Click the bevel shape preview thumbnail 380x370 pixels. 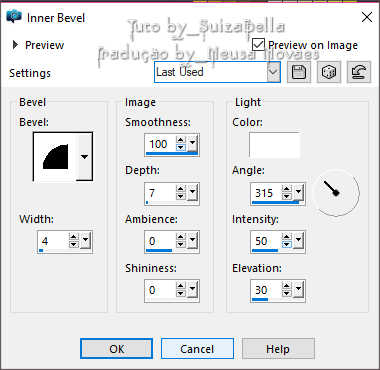[55, 157]
